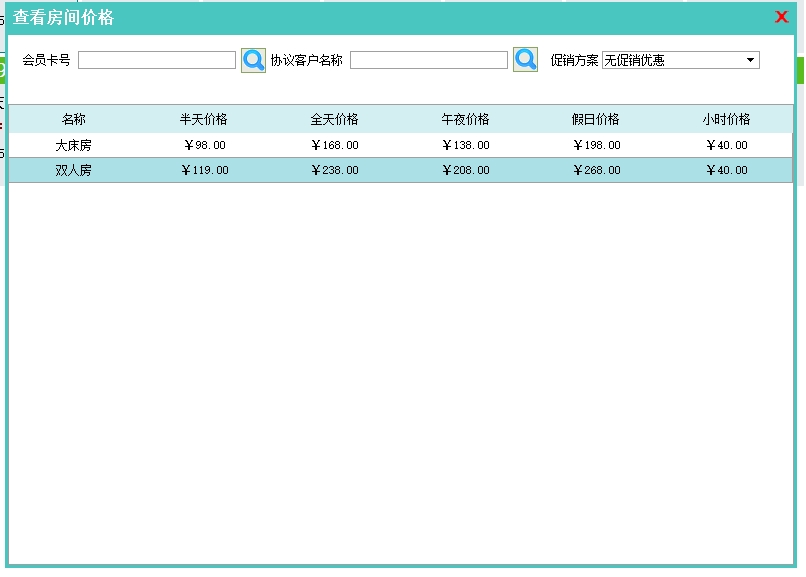Select the 大床房 room row
806x577 pixels.
(x=74, y=145)
